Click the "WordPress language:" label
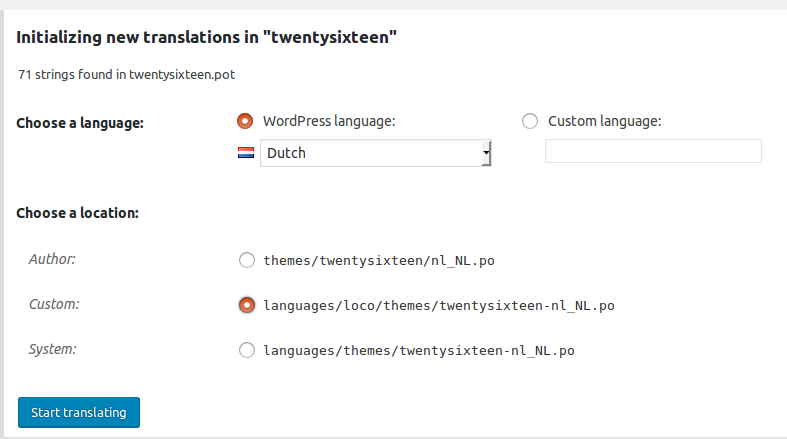787x439 pixels. (x=329, y=121)
